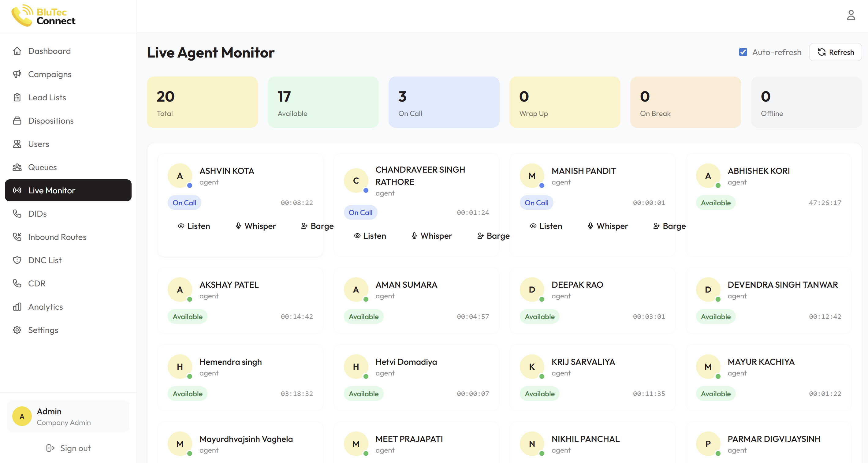Image resolution: width=868 pixels, height=463 pixels.
Task: Click the On Call badge for Ashvin Kota
Action: [184, 203]
